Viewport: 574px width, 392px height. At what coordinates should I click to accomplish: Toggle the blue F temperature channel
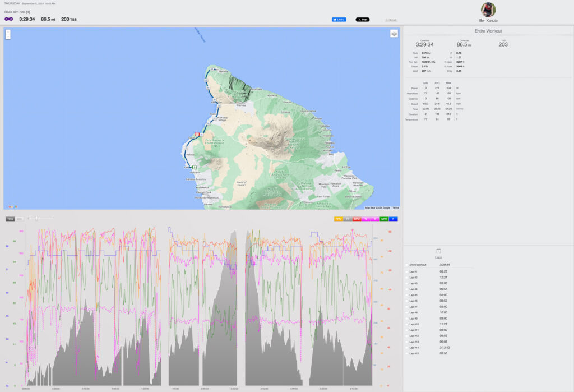tap(394, 219)
